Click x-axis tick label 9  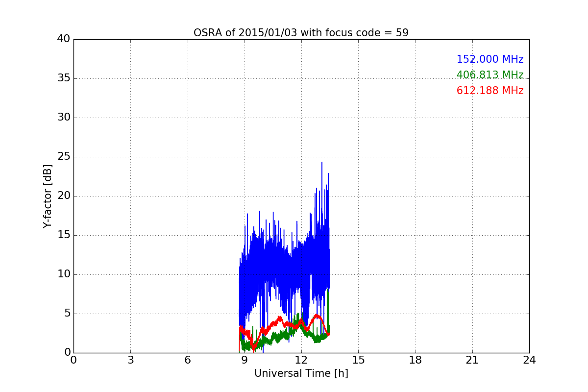pos(244,360)
